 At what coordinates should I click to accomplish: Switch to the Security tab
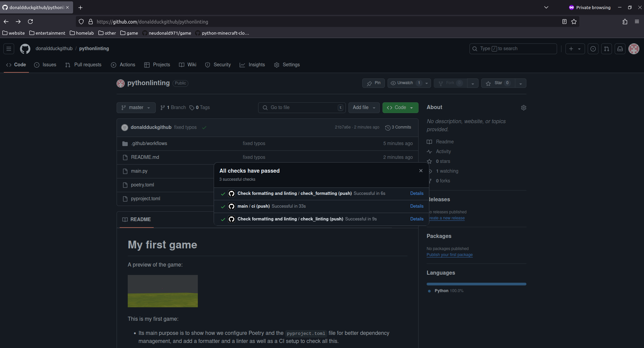[218, 65]
